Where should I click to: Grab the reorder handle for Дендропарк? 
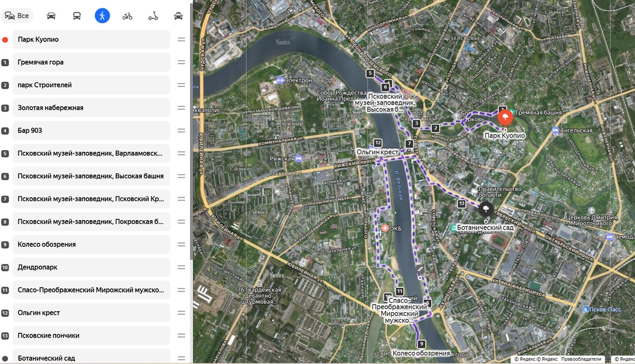coord(181,267)
